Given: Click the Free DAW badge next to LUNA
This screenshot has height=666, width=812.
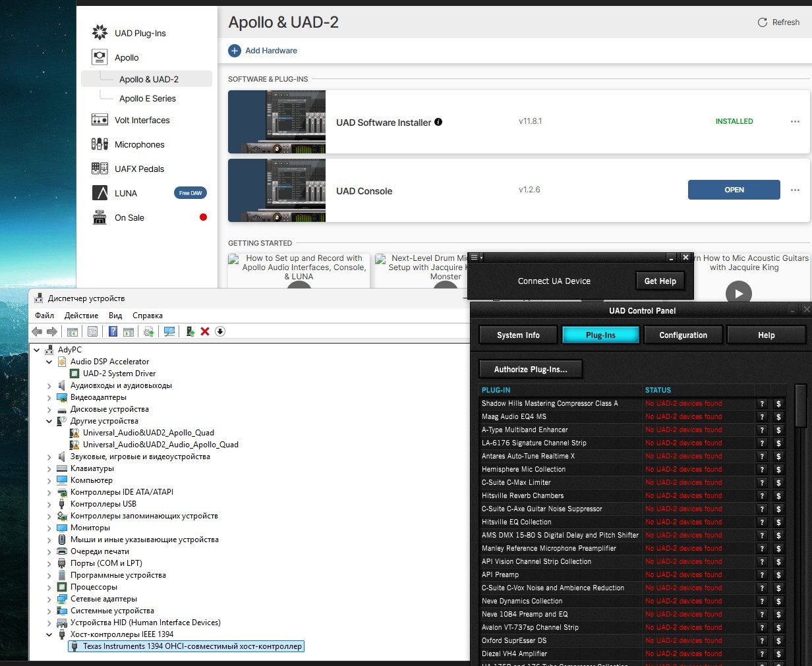Looking at the screenshot, I should 190,193.
